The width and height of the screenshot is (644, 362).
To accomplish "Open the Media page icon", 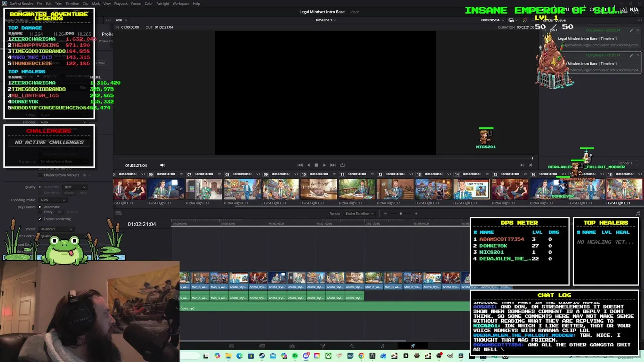I will (231, 346).
